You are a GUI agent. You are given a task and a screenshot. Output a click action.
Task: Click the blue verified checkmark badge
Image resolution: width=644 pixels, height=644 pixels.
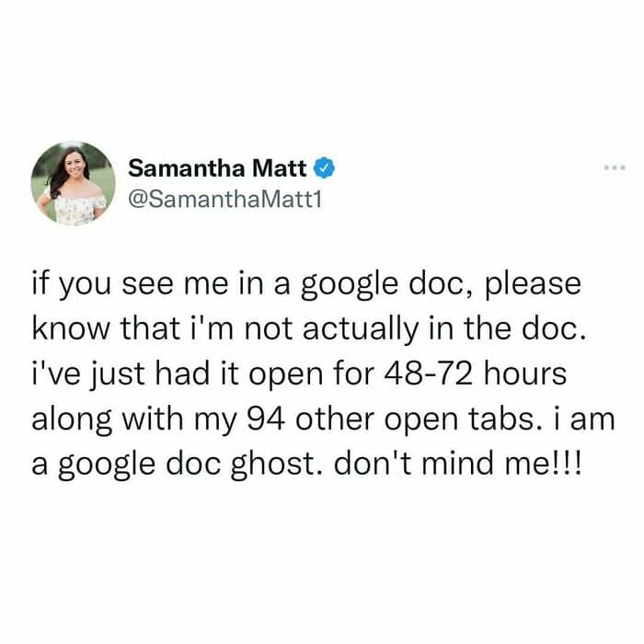click(x=325, y=167)
